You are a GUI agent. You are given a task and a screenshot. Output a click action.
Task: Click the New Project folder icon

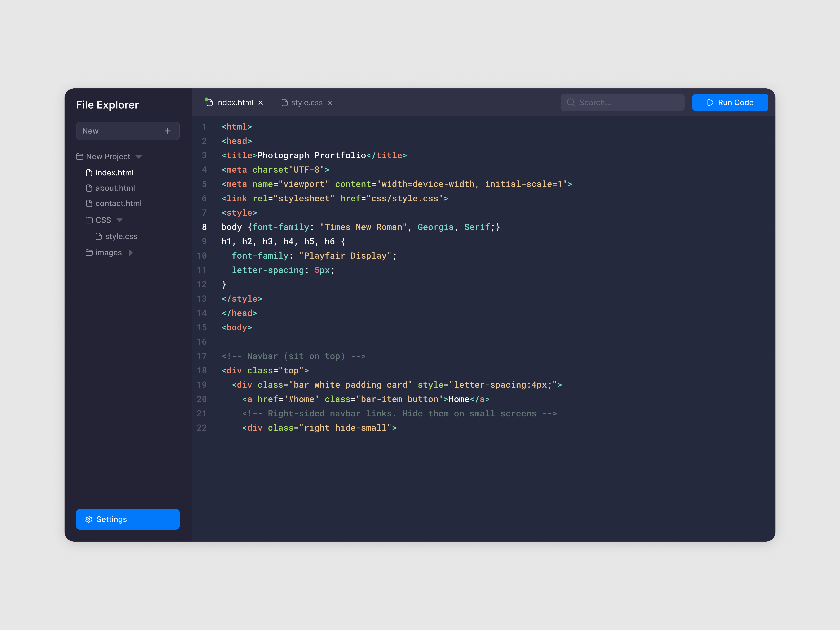(x=80, y=156)
